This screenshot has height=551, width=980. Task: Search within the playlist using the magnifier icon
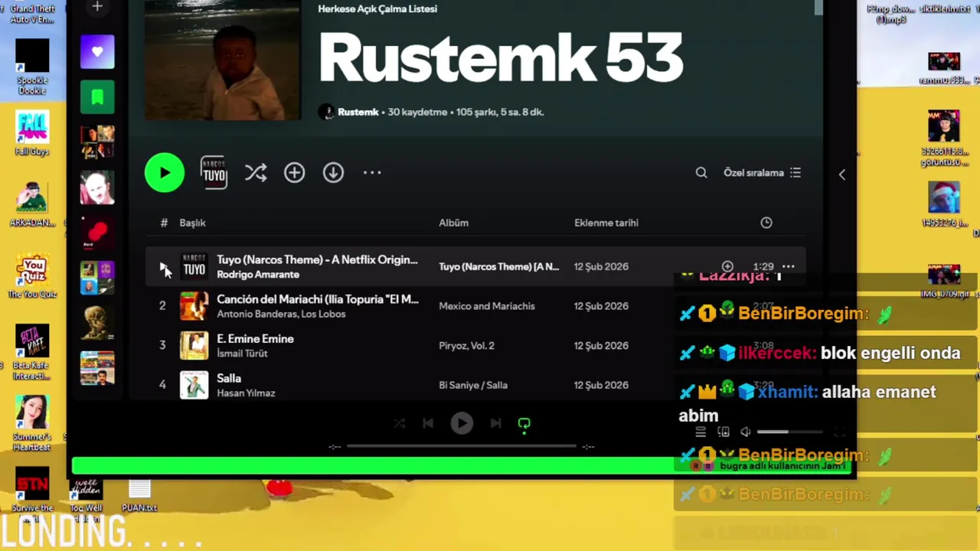click(x=701, y=173)
